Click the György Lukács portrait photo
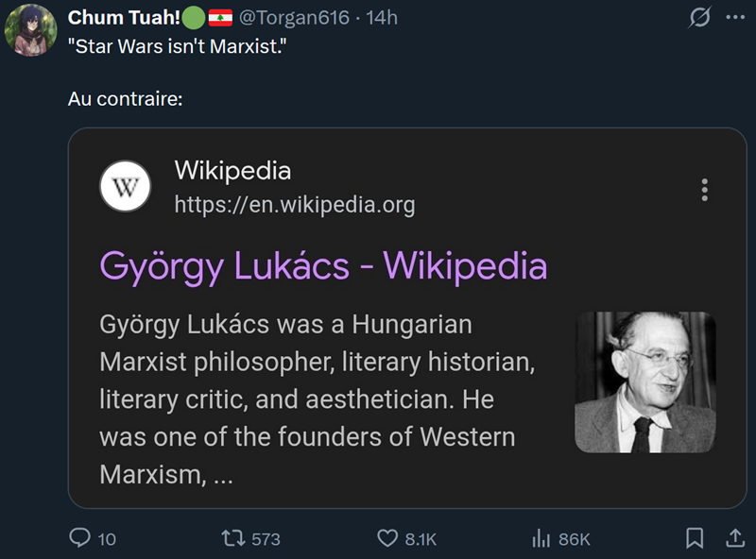 coord(645,381)
